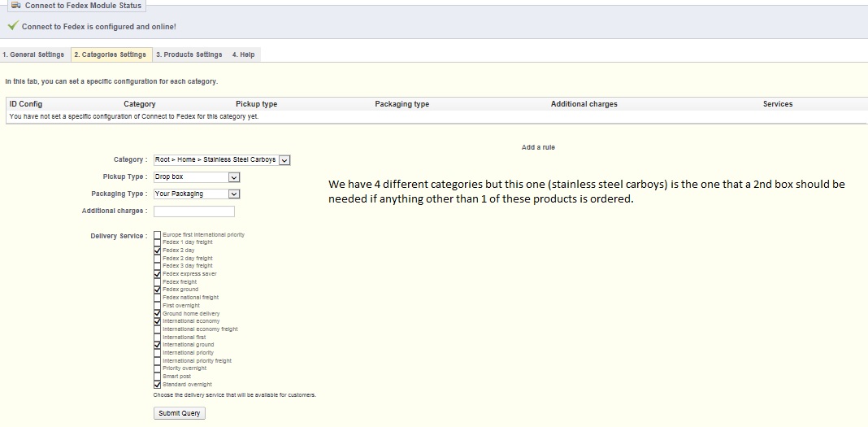The width and height of the screenshot is (868, 427).
Task: Click the Pickup type column header
Action: tap(256, 104)
